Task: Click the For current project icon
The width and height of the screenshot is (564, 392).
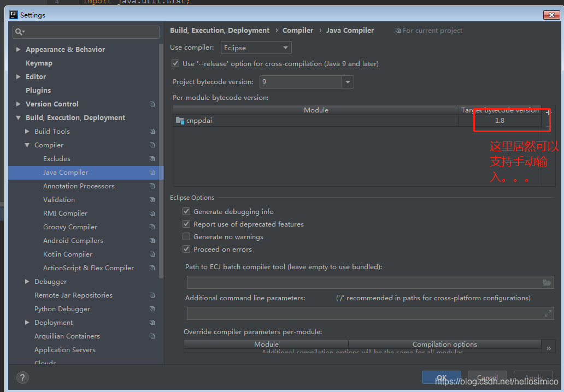Action: (398, 31)
